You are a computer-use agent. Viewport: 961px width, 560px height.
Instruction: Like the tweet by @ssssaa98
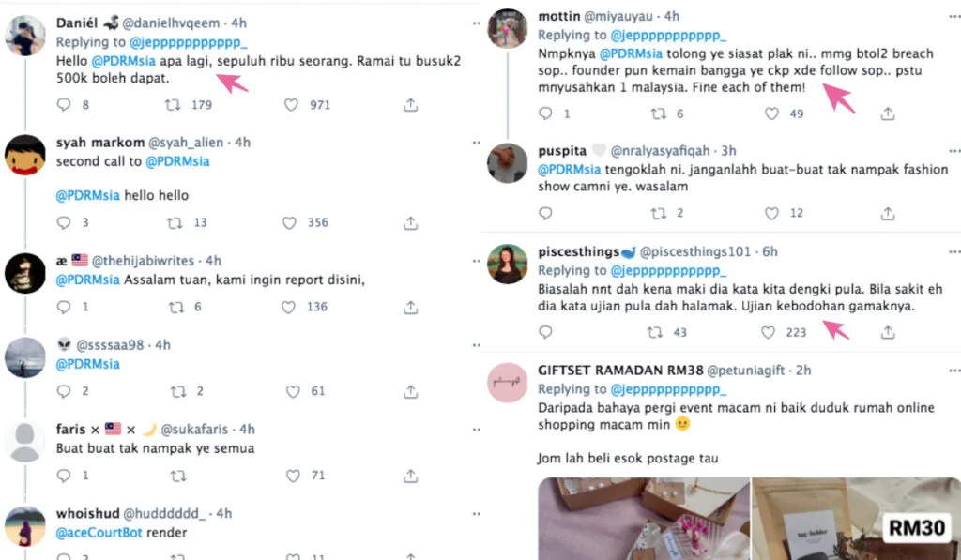pyautogui.click(x=291, y=391)
